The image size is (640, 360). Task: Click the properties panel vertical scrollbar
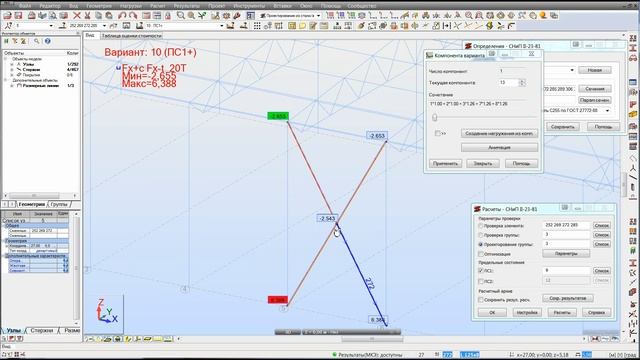pos(76,267)
